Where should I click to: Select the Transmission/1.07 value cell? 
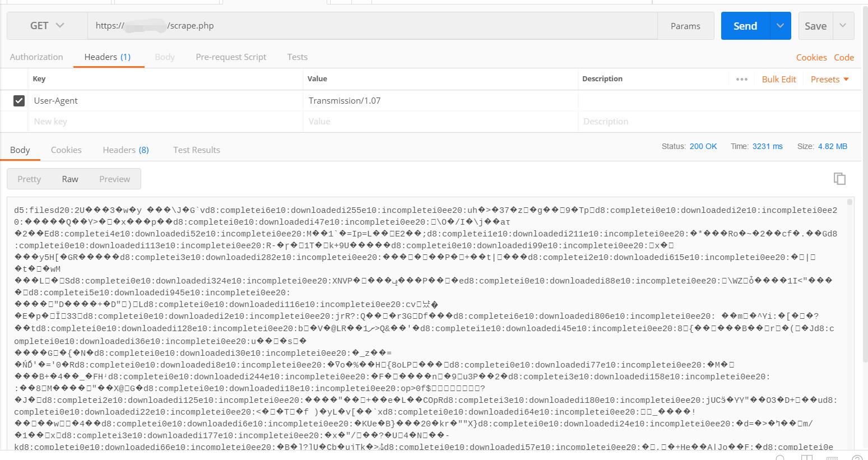(440, 101)
